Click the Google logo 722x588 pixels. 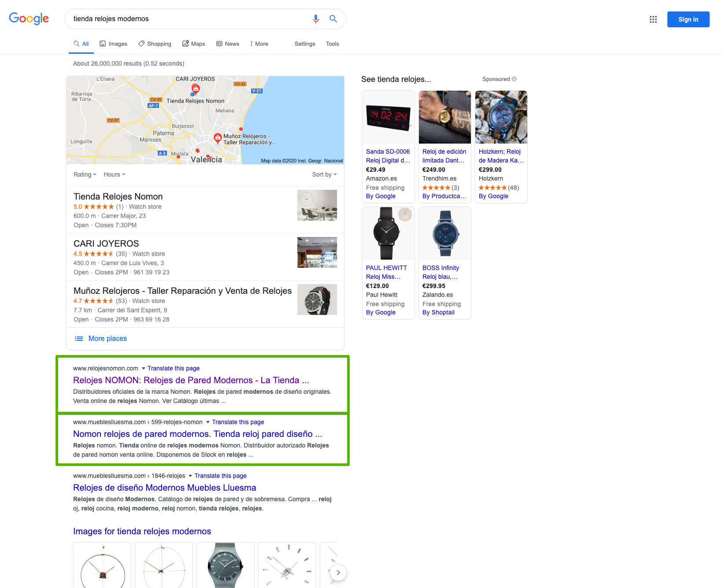tap(29, 18)
